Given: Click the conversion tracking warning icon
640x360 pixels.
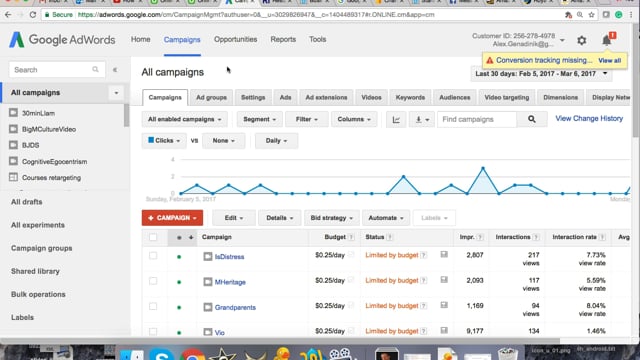Looking at the screenshot, I should 489,60.
